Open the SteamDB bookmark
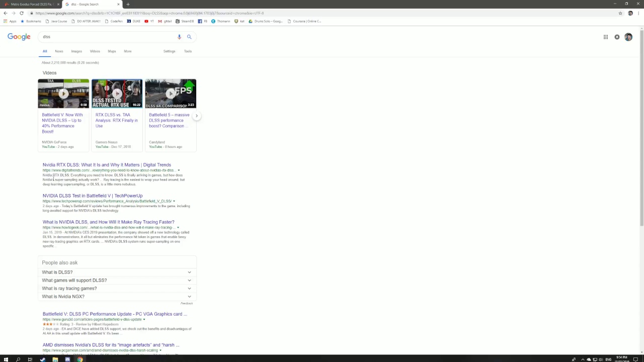This screenshot has width=644, height=362. (x=185, y=21)
